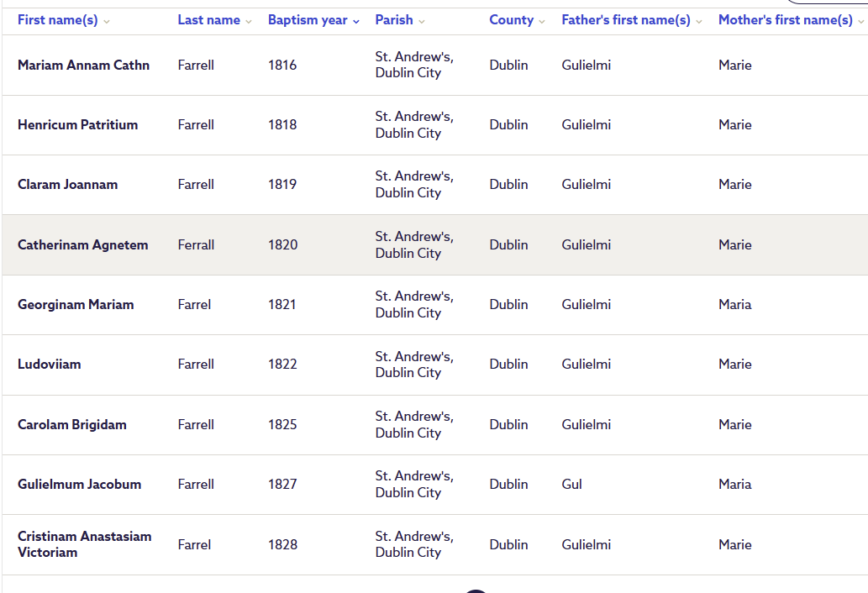Open the Carolam Brigidam record

click(x=72, y=424)
